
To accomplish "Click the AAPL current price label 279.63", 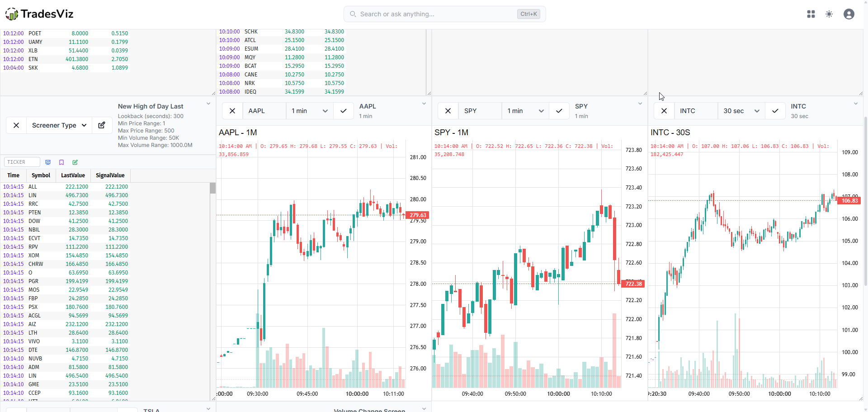I will pyautogui.click(x=418, y=215).
